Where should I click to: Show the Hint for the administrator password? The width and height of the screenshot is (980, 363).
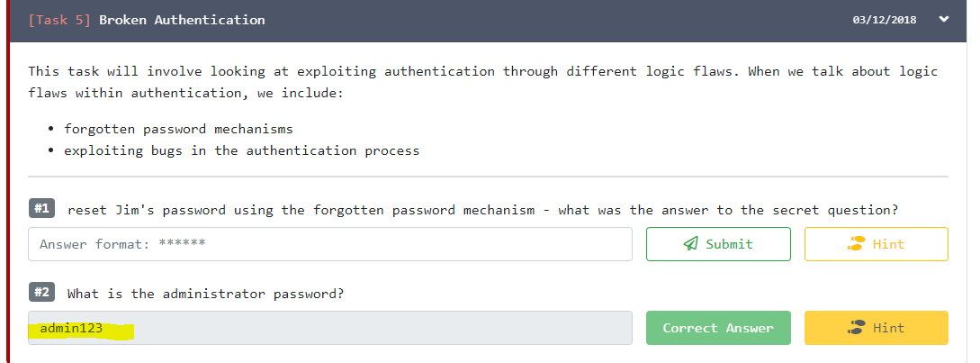coord(876,328)
